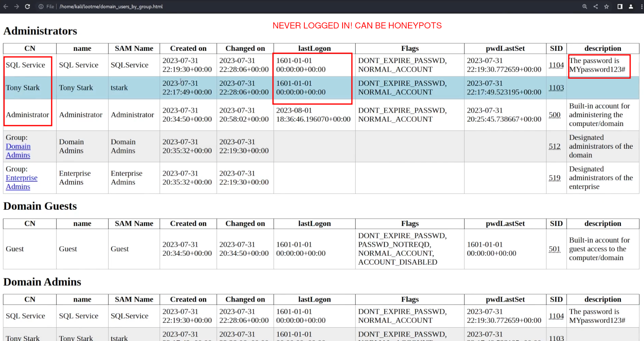Click the browser forward arrow
The image size is (644, 341).
(x=16, y=7)
